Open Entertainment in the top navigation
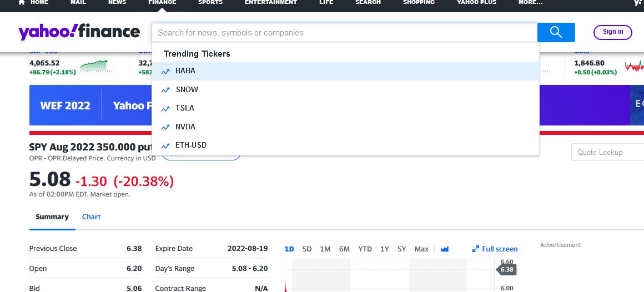This screenshot has width=644, height=292. coord(271,2)
